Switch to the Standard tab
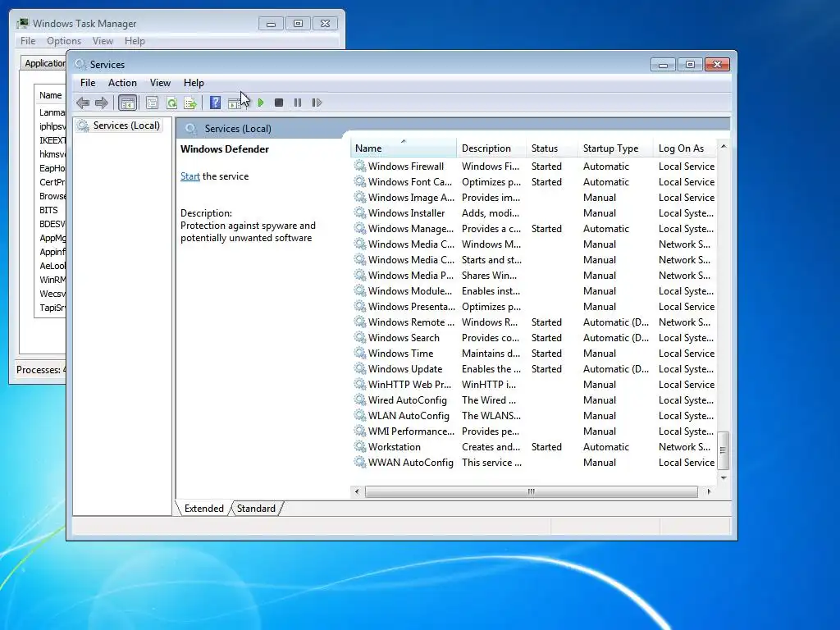This screenshot has width=840, height=630. pyautogui.click(x=256, y=509)
